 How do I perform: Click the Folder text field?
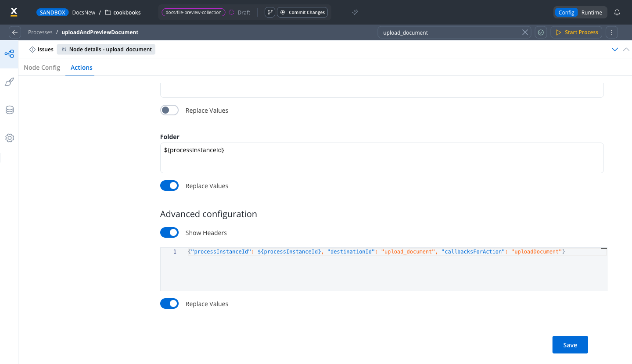[382, 158]
